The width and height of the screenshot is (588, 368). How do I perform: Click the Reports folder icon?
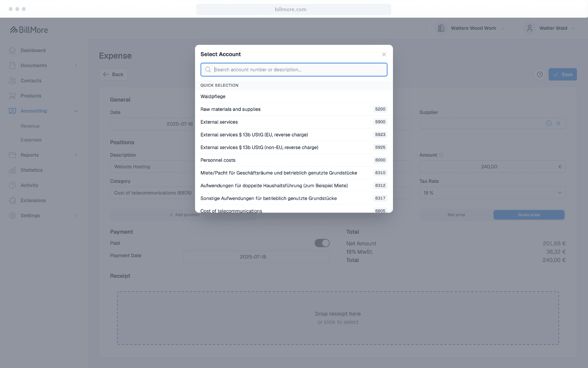coord(12,155)
